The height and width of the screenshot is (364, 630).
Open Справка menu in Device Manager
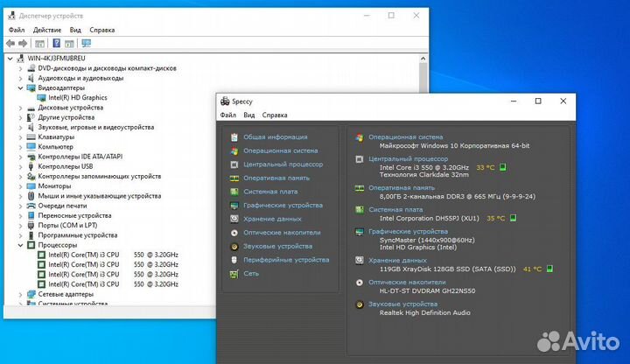pos(102,30)
